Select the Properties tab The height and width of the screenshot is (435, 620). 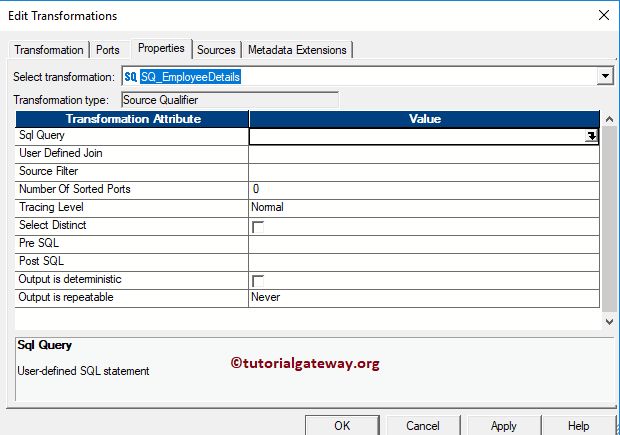[161, 48]
